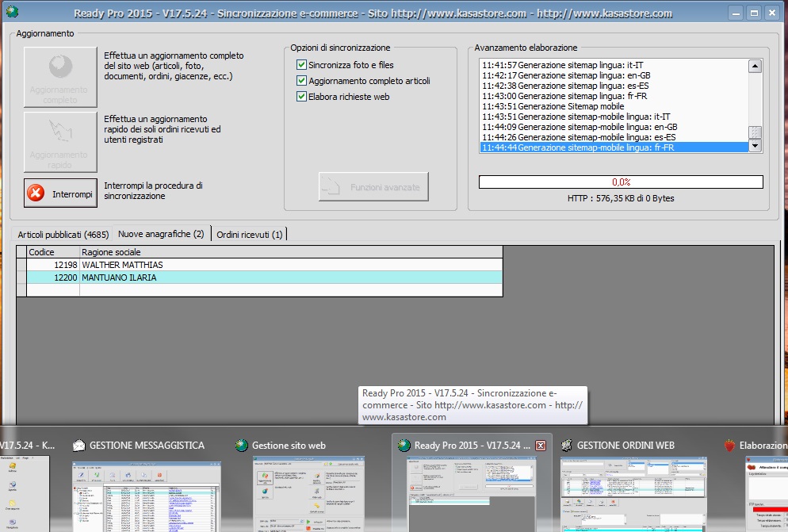This screenshot has height=532, width=788.
Task: Click the HTTP : 576,35 KB di 0 Bytes status text
Action: (x=622, y=198)
